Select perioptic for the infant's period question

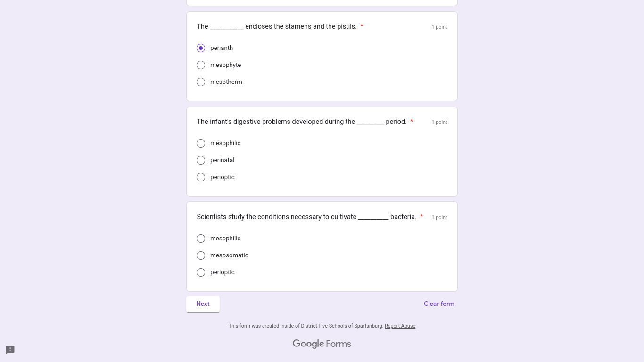click(x=201, y=177)
